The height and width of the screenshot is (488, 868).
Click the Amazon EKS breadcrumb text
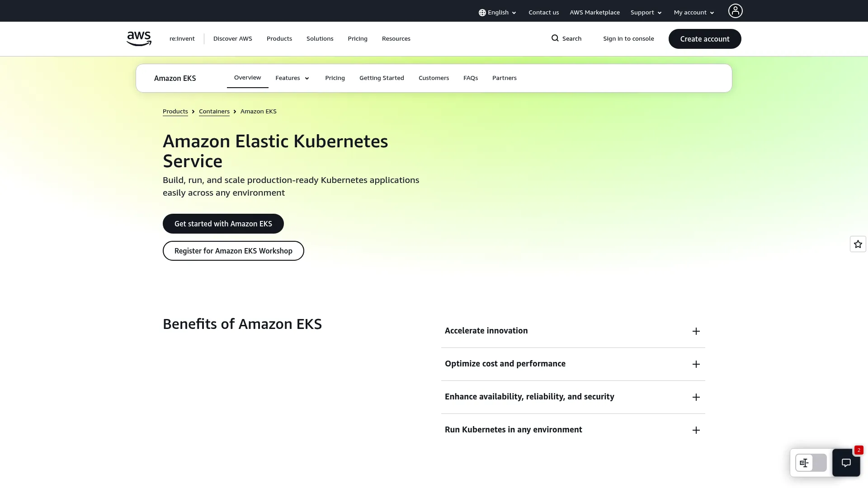point(259,112)
